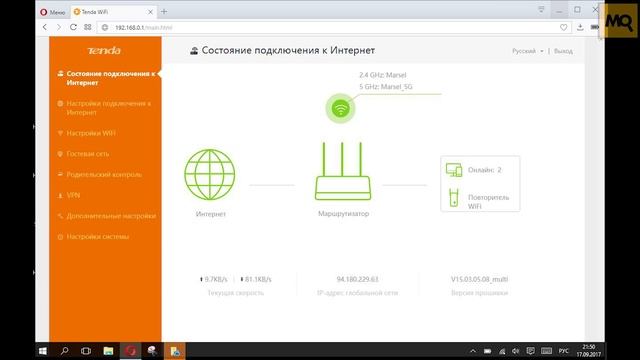Viewport: 640px width, 360px height.
Task: Click the Internet globe icon
Action: pos(210,175)
